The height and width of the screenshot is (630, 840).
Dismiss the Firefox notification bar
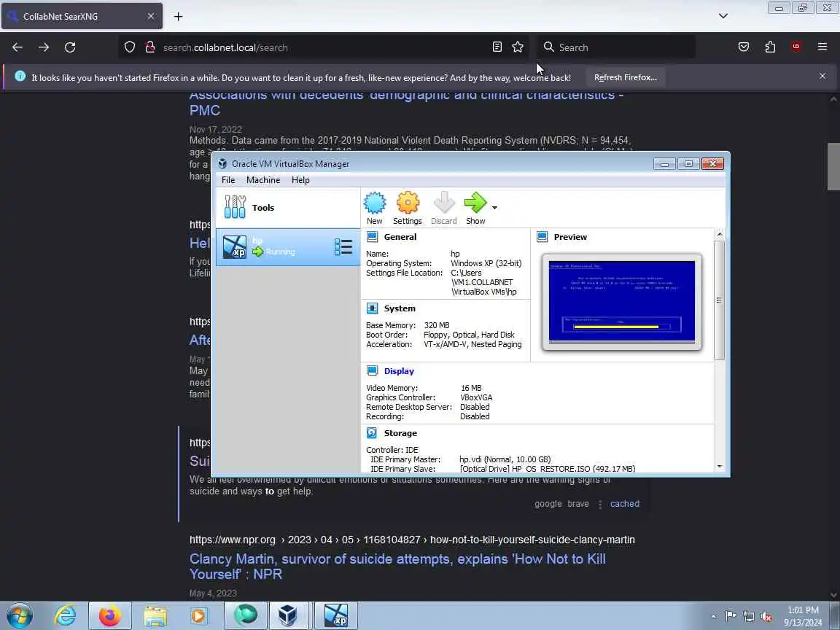[x=822, y=76]
